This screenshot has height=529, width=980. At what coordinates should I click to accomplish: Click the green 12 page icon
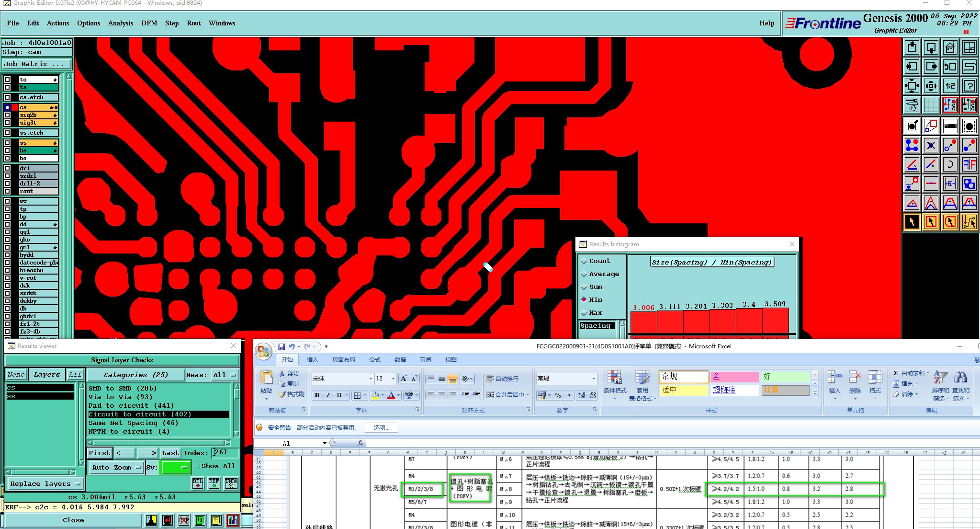(200, 520)
